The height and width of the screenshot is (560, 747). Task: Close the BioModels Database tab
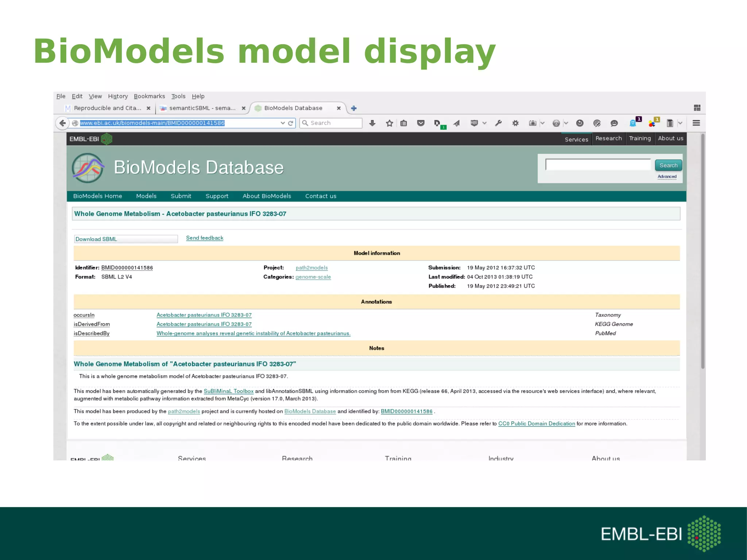coord(339,108)
